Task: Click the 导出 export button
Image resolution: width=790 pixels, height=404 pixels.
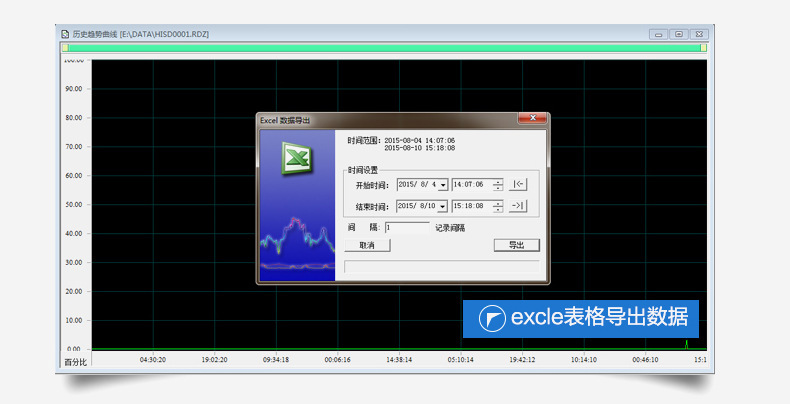Action: click(516, 245)
